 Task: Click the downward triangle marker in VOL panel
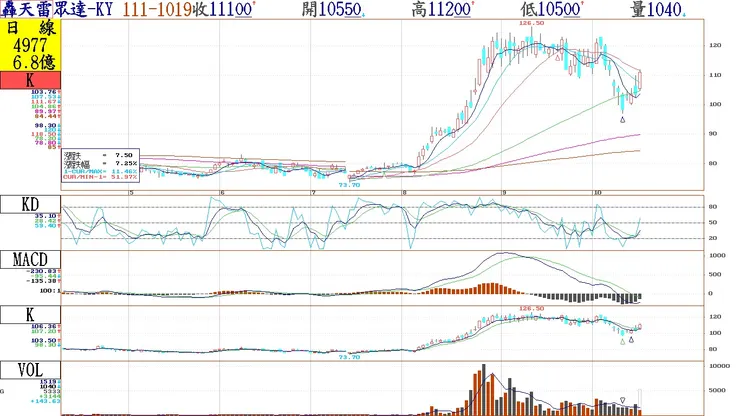(x=622, y=400)
